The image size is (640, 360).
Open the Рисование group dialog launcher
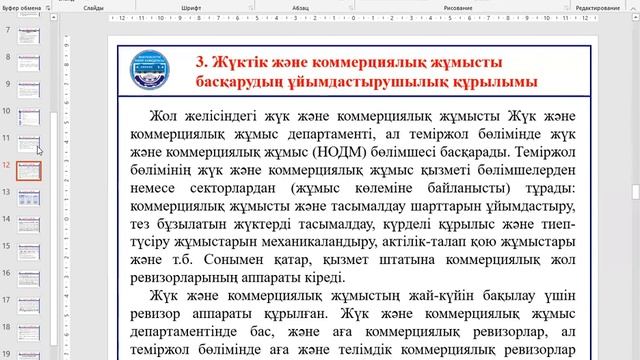(x=567, y=8)
